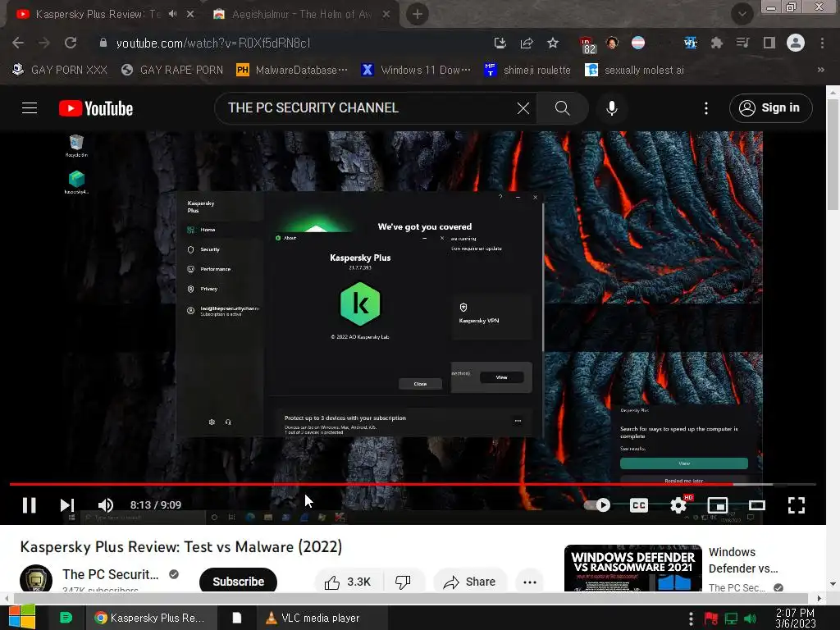Open the blank document taskbar item
This screenshot has height=630, width=840.
237,618
